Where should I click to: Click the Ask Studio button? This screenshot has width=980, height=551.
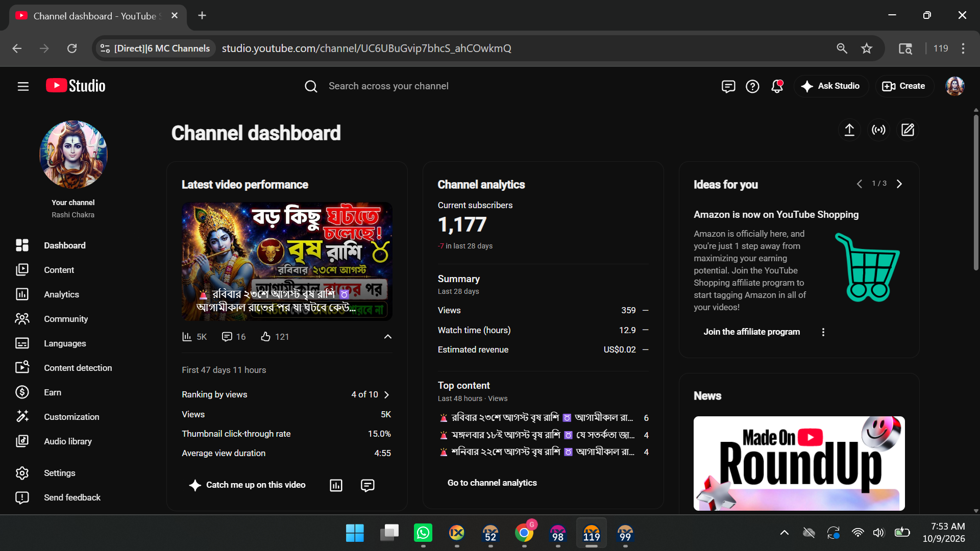pos(831,86)
